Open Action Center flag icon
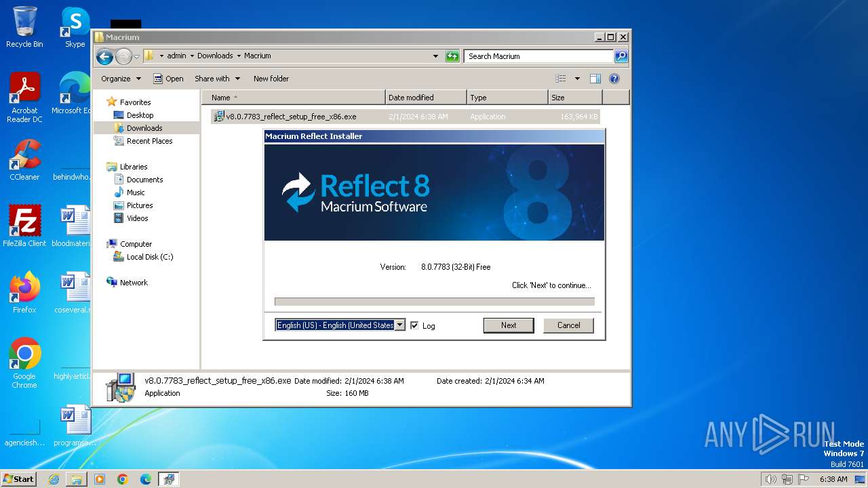The width and height of the screenshot is (868, 488). [804, 479]
